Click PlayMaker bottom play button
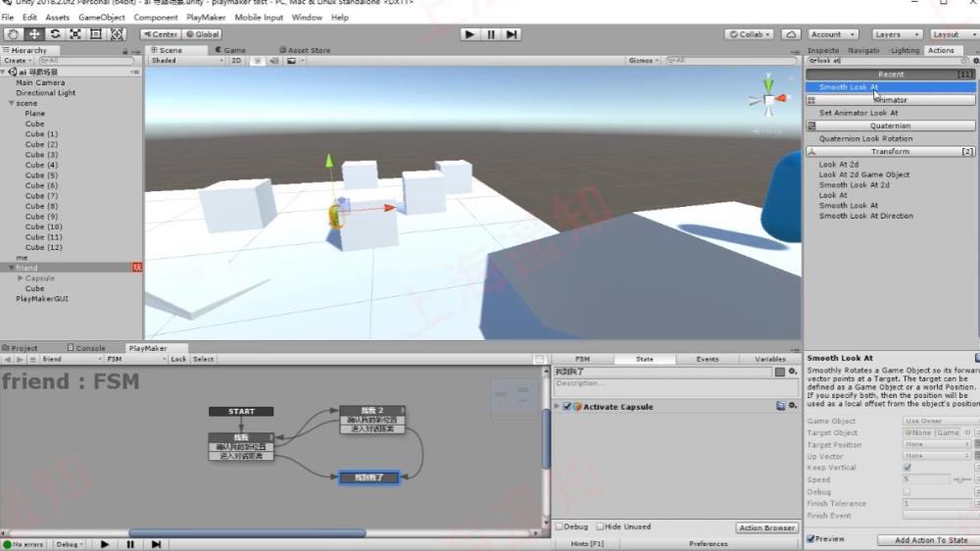980x551 pixels. [105, 544]
